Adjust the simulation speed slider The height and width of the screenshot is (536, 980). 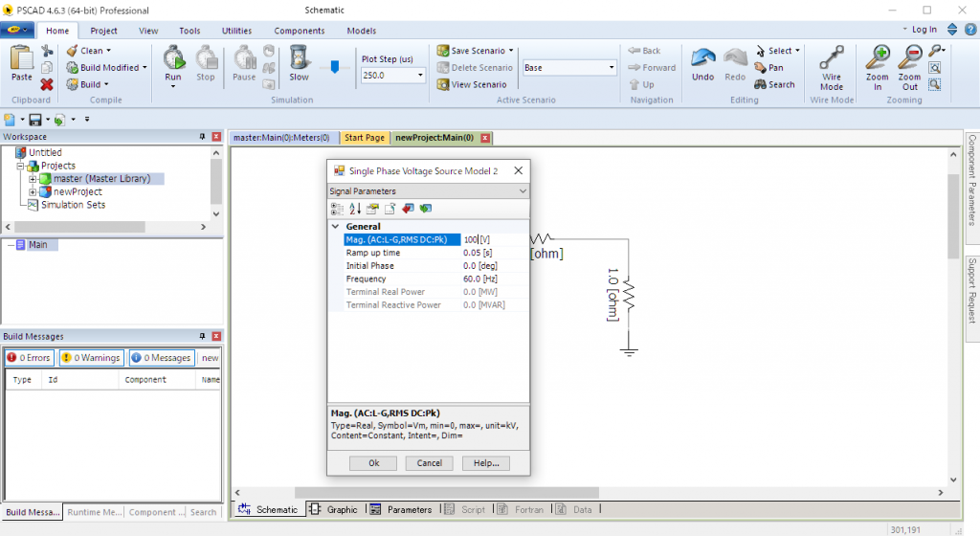[334, 67]
